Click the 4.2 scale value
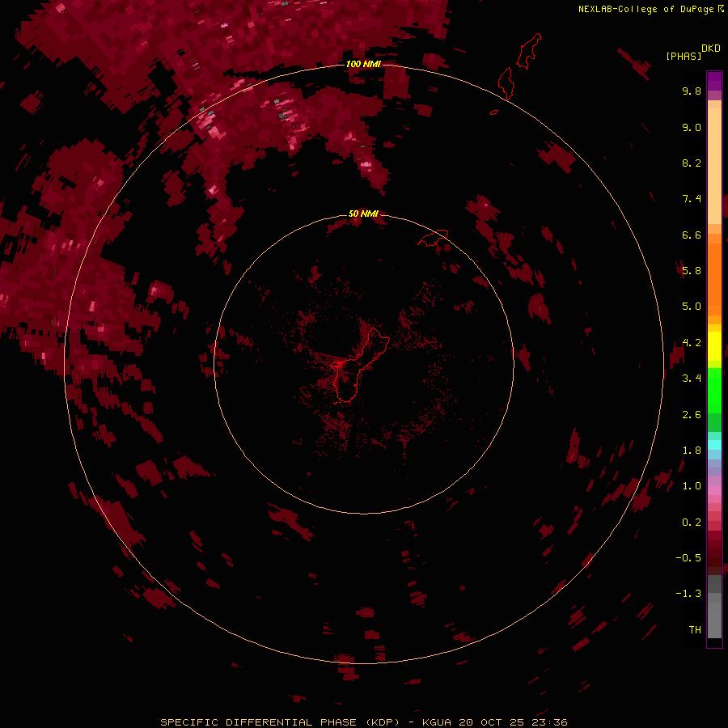Screen dimensions: 728x728 coord(692,343)
